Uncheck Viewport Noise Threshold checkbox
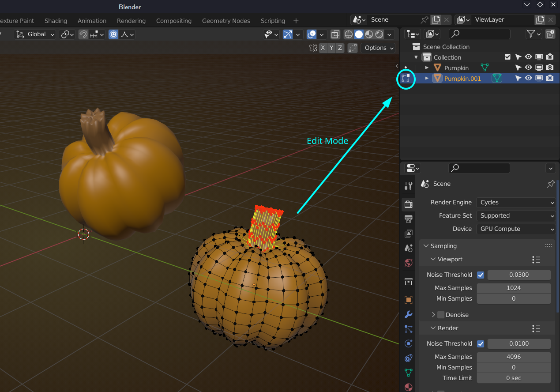560x392 pixels. click(x=481, y=275)
